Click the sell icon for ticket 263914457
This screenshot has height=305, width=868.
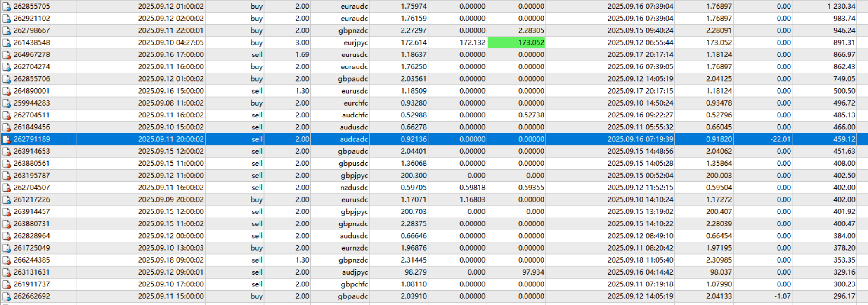tap(7, 212)
